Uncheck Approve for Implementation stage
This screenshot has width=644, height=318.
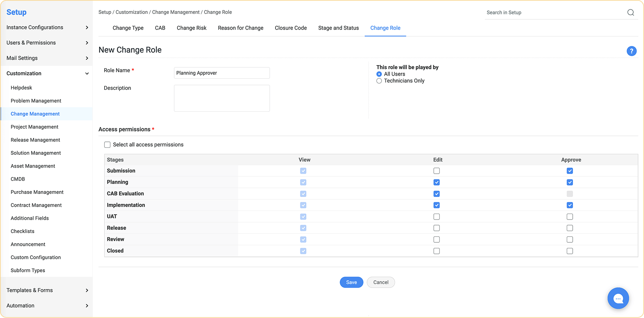(570, 205)
